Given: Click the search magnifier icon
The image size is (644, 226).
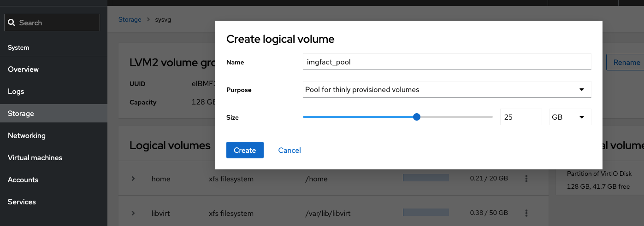Looking at the screenshot, I should 12,23.
